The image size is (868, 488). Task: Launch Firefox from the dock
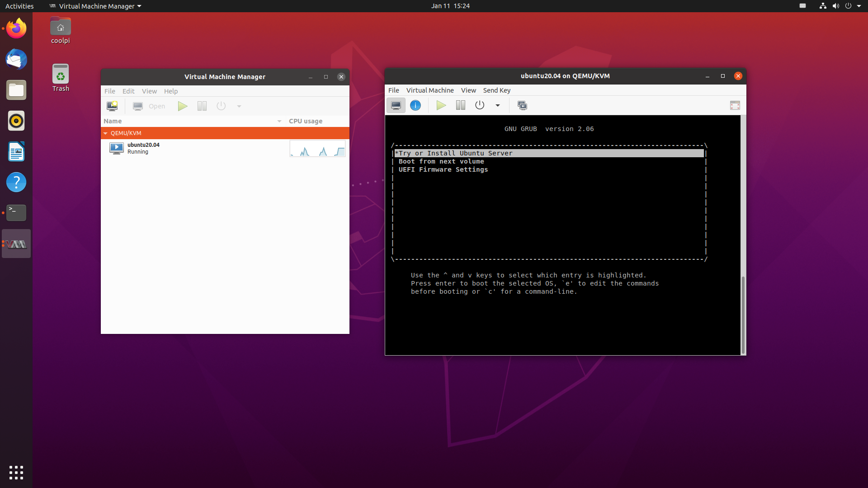16,28
